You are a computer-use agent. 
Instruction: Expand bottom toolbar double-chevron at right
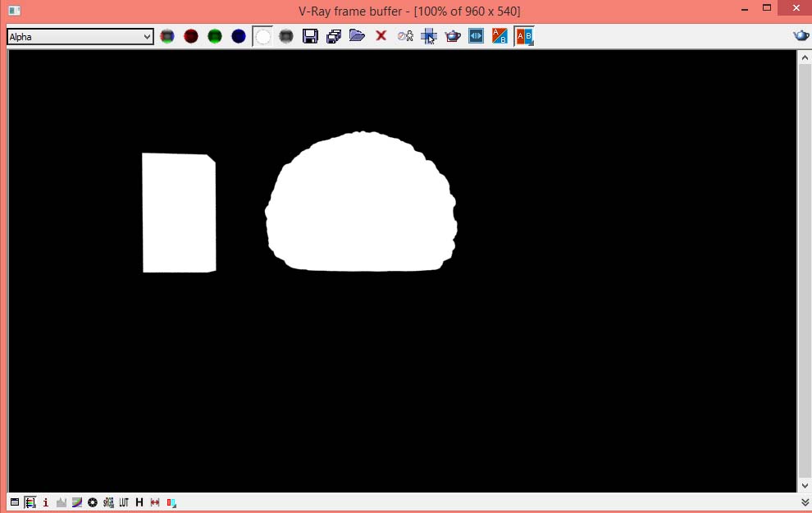pyautogui.click(x=805, y=502)
